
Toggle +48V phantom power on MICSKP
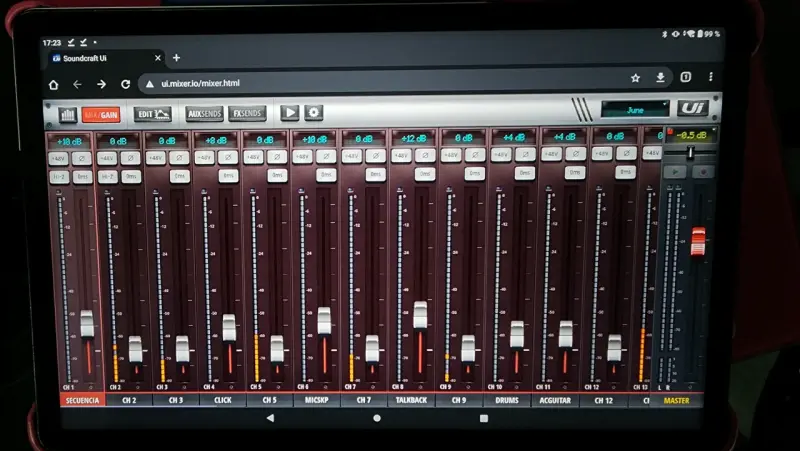pyautogui.click(x=302, y=157)
